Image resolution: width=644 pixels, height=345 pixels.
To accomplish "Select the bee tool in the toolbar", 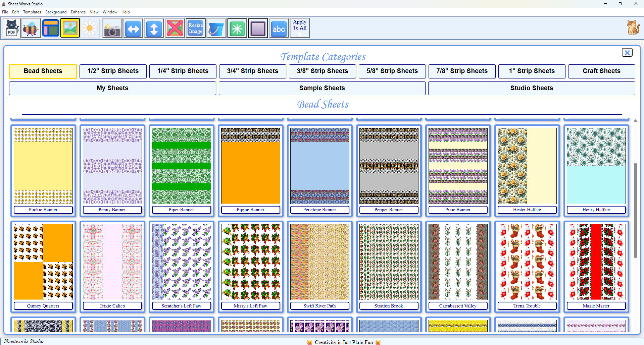I will click(x=31, y=28).
